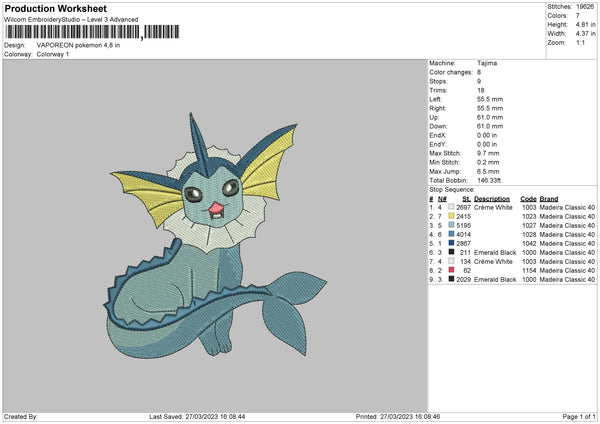Click the Colors value 7
600x424 pixels.
coord(578,16)
